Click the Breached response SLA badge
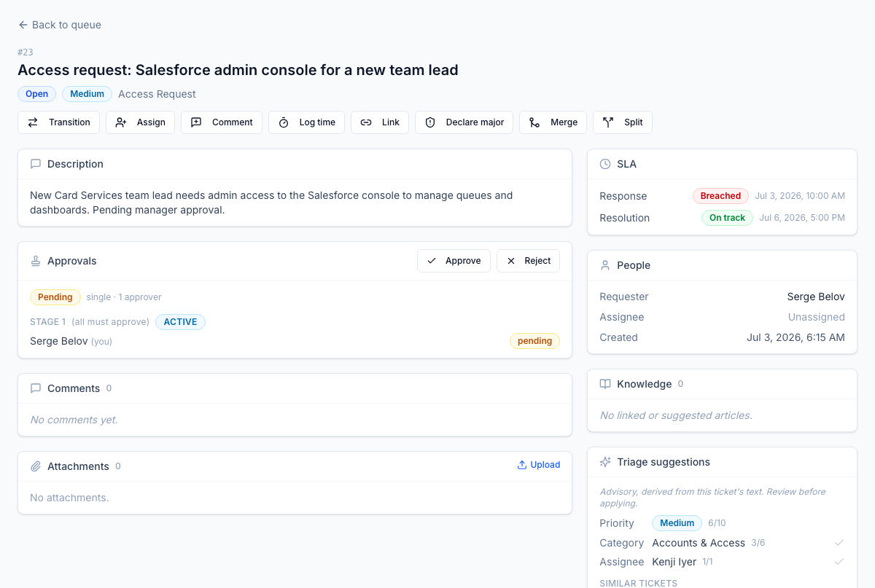The height and width of the screenshot is (588, 875). (x=720, y=196)
